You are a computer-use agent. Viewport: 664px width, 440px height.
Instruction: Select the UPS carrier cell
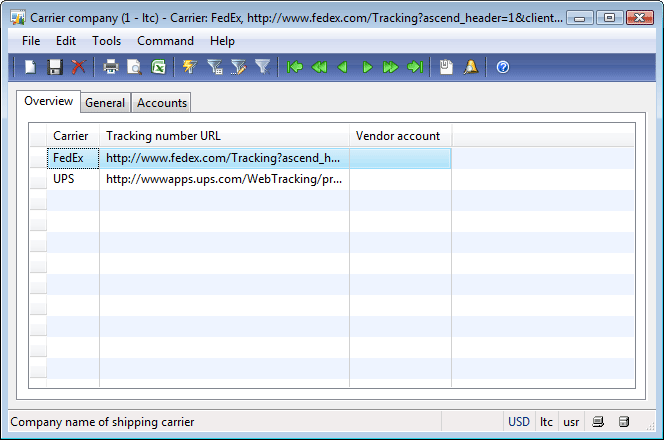tap(73, 179)
